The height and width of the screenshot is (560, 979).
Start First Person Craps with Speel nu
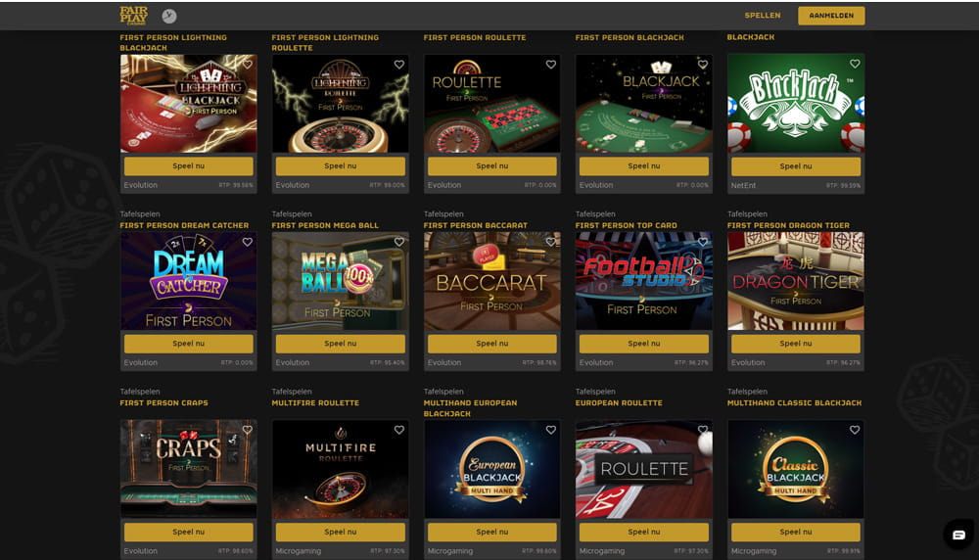pyautogui.click(x=189, y=532)
